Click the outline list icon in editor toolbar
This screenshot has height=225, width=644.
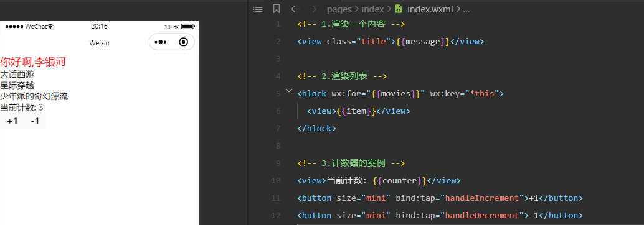click(257, 9)
